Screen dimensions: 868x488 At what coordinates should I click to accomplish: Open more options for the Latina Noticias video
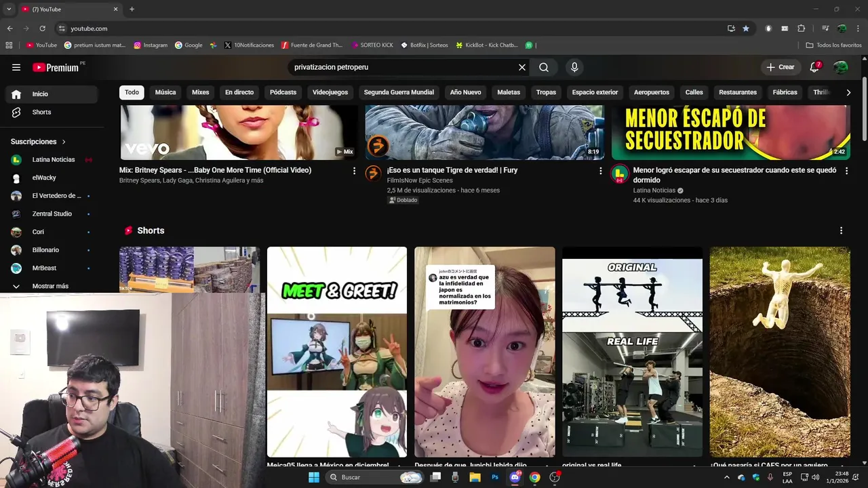pos(846,171)
